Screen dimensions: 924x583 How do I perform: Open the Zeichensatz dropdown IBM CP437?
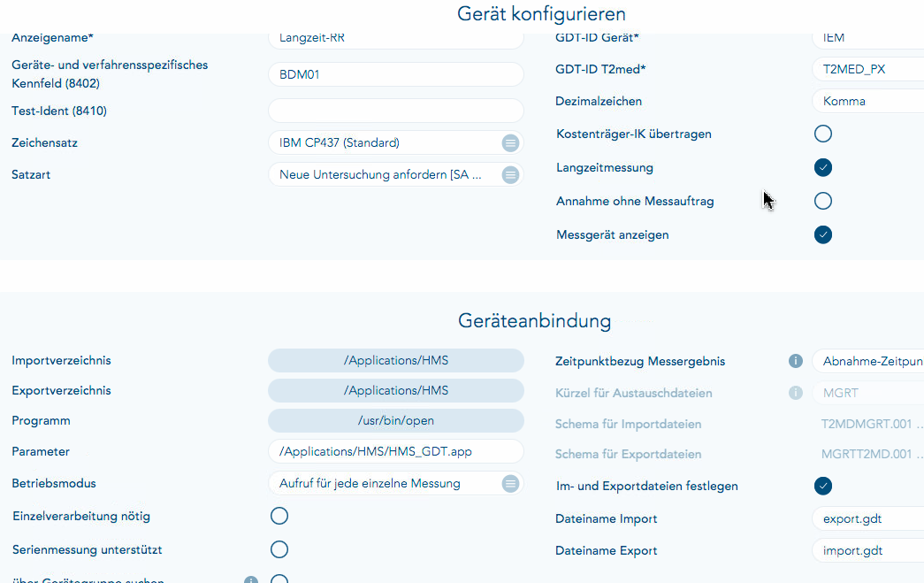pyautogui.click(x=396, y=142)
